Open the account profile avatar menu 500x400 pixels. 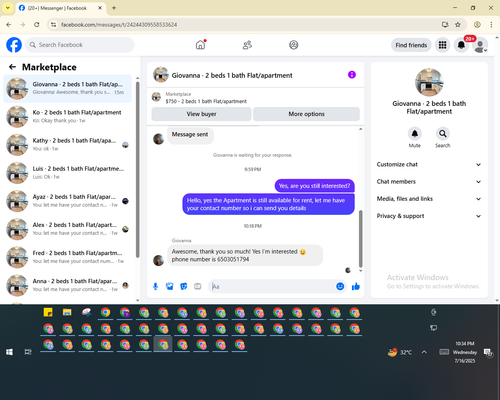(x=480, y=45)
